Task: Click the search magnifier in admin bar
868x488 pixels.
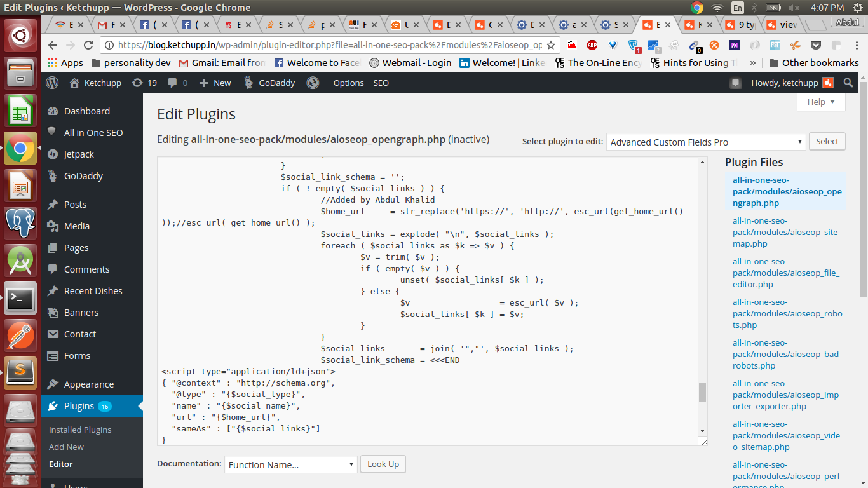Action: (x=848, y=83)
